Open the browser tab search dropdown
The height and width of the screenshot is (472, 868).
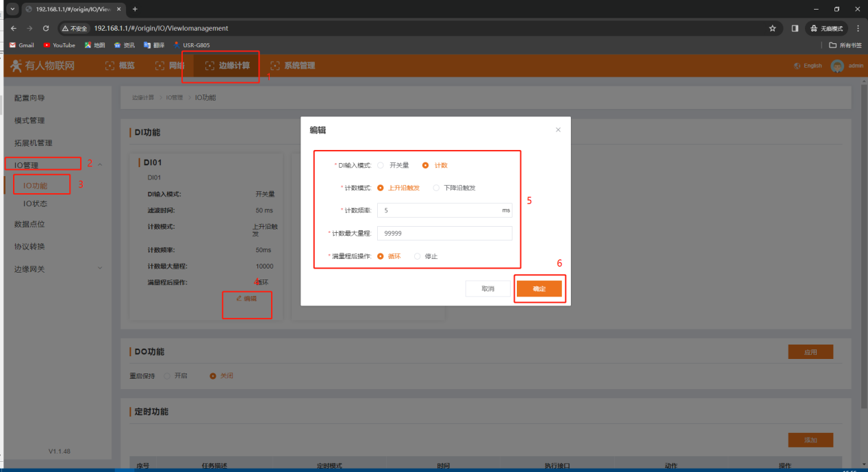click(12, 9)
